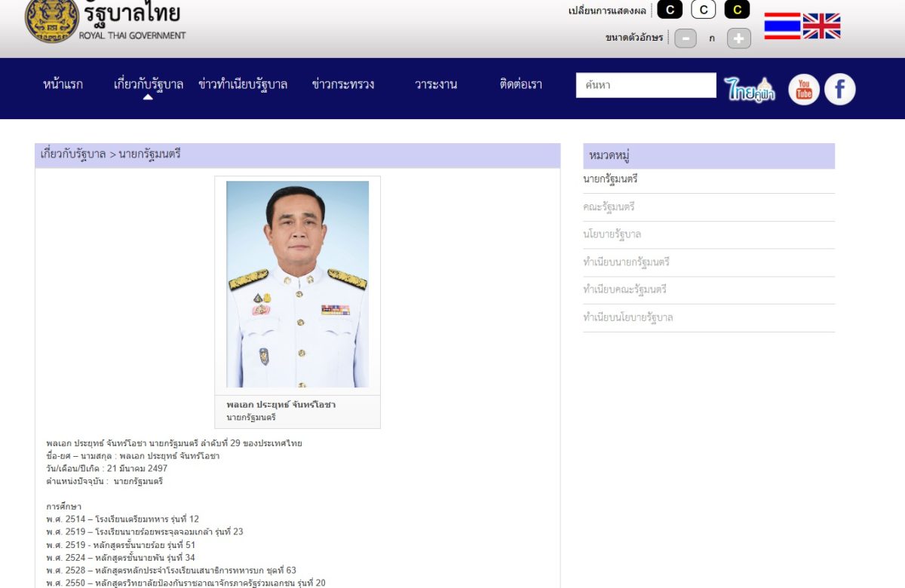The width and height of the screenshot is (905, 588).
Task: Open ข่าวกระทรวง menu item
Action: (x=343, y=84)
